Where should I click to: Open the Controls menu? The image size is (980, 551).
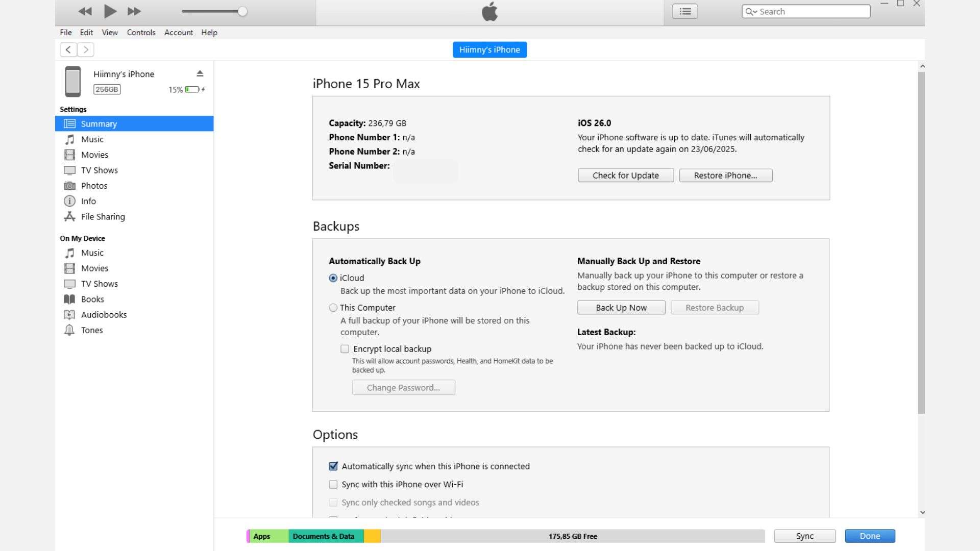(141, 33)
